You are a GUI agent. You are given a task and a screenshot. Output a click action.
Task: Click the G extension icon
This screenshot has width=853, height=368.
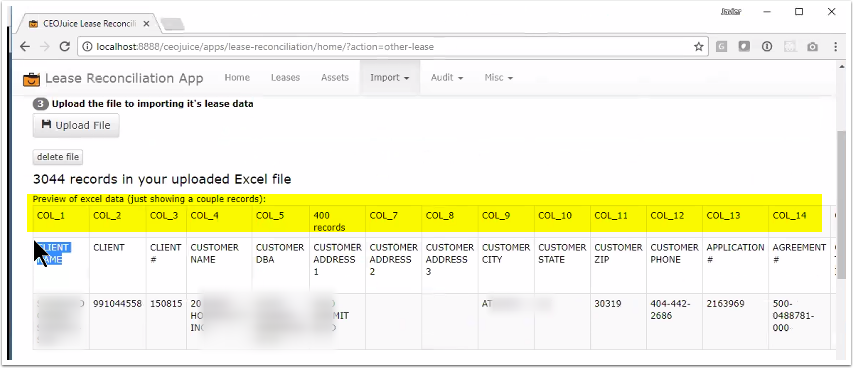point(721,47)
